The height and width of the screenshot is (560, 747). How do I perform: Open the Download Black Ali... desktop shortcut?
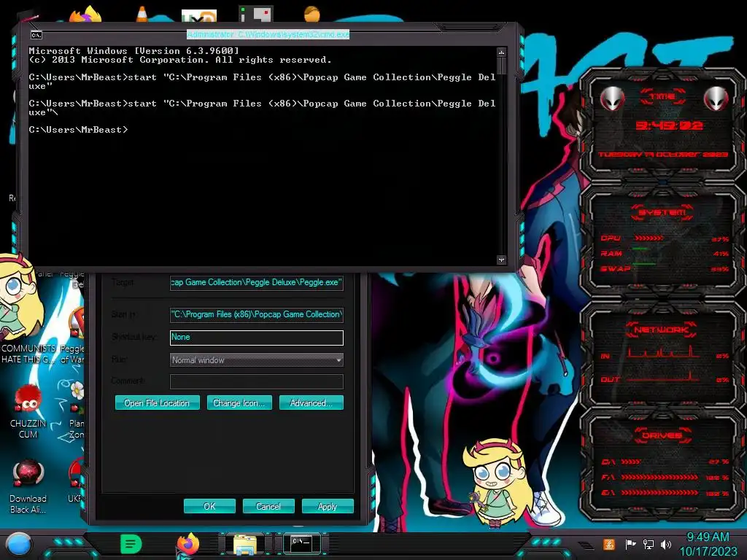28,486
